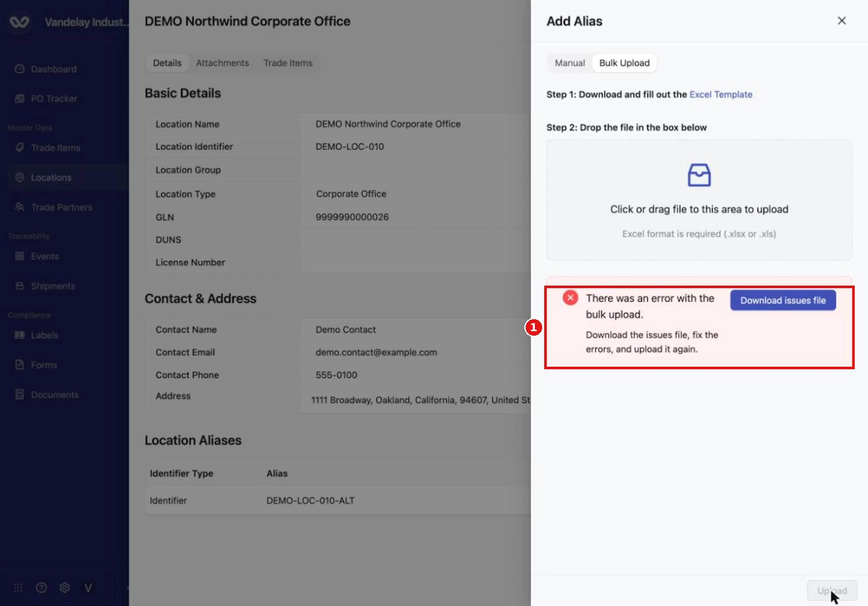The height and width of the screenshot is (606, 868).
Task: Click the file drop area text to upload
Action: tap(699, 209)
